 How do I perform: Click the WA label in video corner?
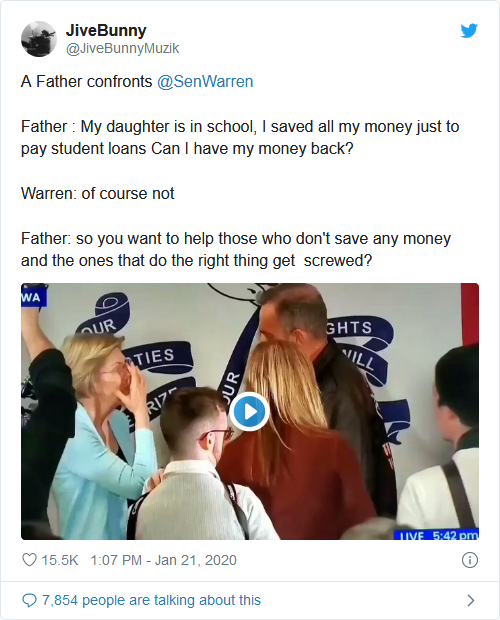34,297
